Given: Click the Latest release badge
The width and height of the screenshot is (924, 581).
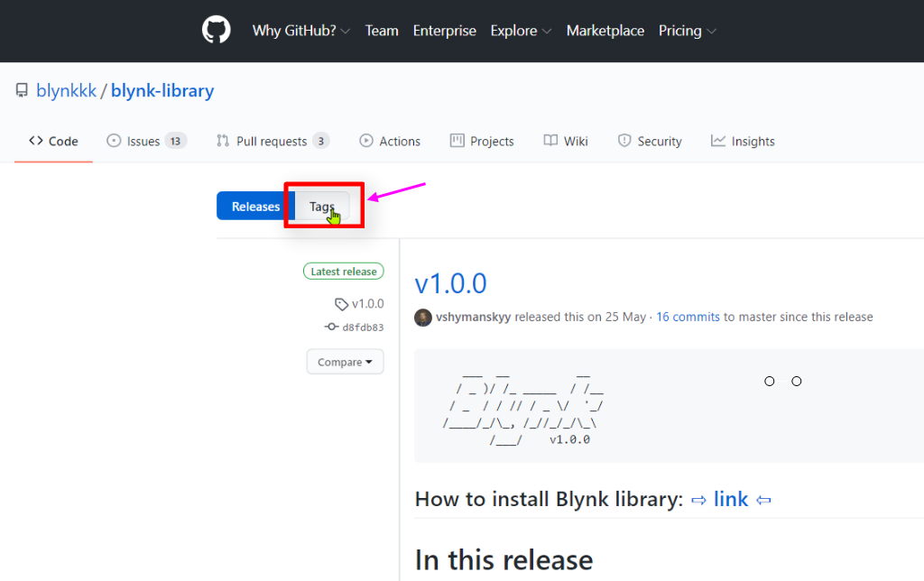Looking at the screenshot, I should point(344,271).
